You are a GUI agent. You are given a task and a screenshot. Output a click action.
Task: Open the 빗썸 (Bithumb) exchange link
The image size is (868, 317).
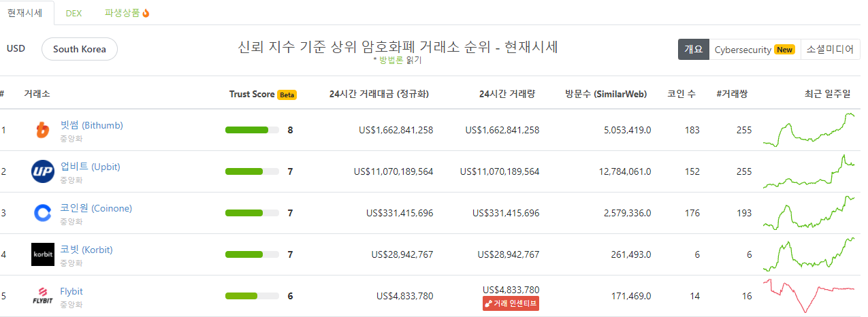pos(92,125)
